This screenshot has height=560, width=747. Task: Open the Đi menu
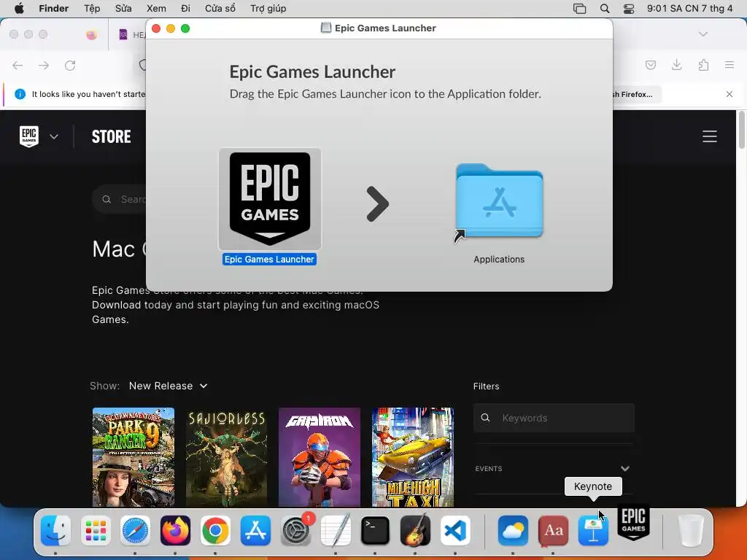(186, 9)
